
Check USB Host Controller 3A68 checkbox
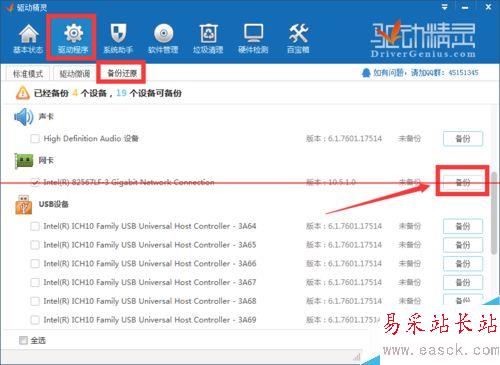click(35, 301)
